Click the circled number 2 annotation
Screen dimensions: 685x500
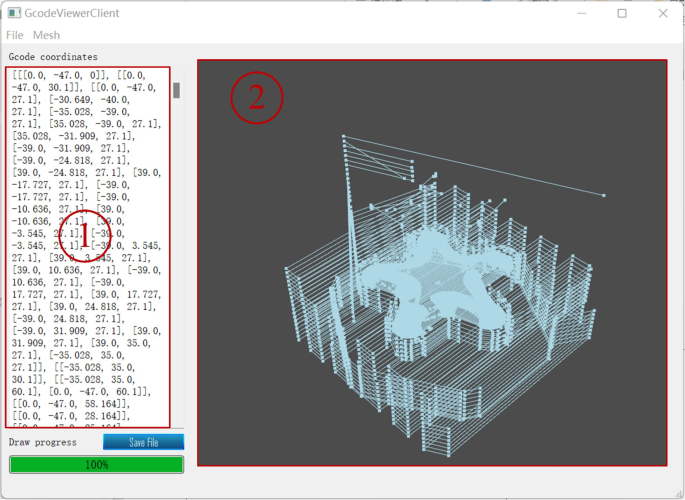point(257,97)
